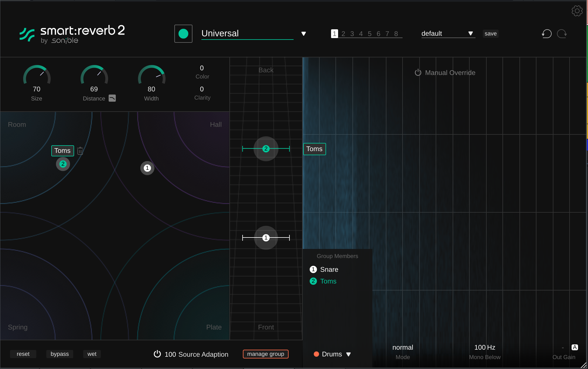Screen dimensions: 588x369
Task: Open the settings gear icon
Action: click(577, 11)
